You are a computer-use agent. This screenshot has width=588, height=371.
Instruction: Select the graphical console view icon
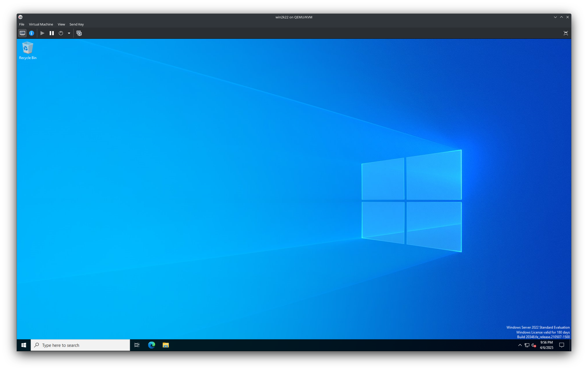[x=22, y=33]
